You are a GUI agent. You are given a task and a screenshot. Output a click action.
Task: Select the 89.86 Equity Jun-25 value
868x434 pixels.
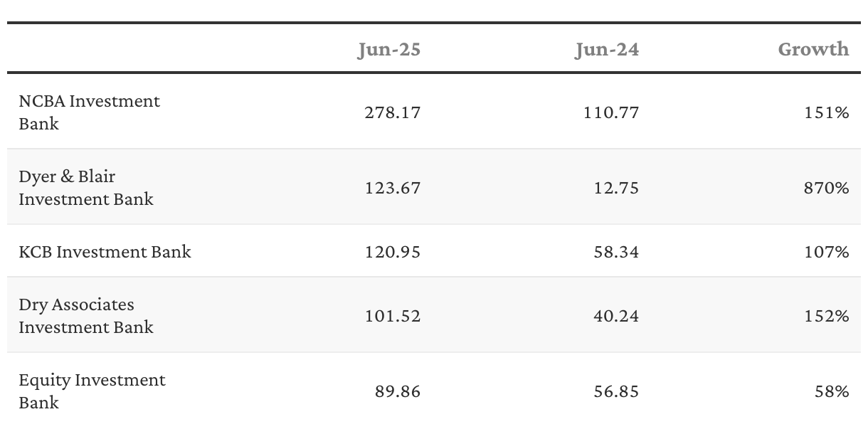[x=398, y=391]
